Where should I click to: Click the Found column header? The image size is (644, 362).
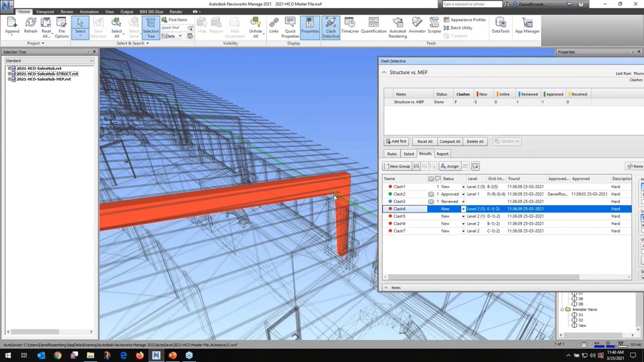[526, 179]
